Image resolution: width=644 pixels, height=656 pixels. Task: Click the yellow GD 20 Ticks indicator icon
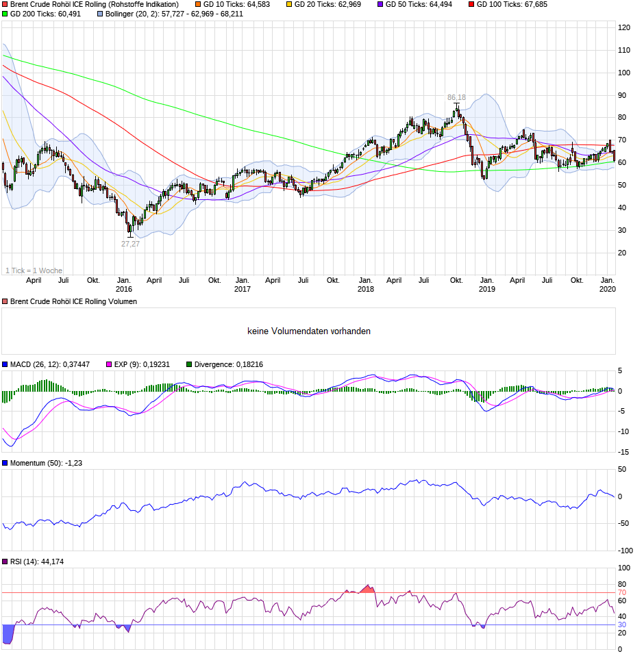tap(290, 5)
